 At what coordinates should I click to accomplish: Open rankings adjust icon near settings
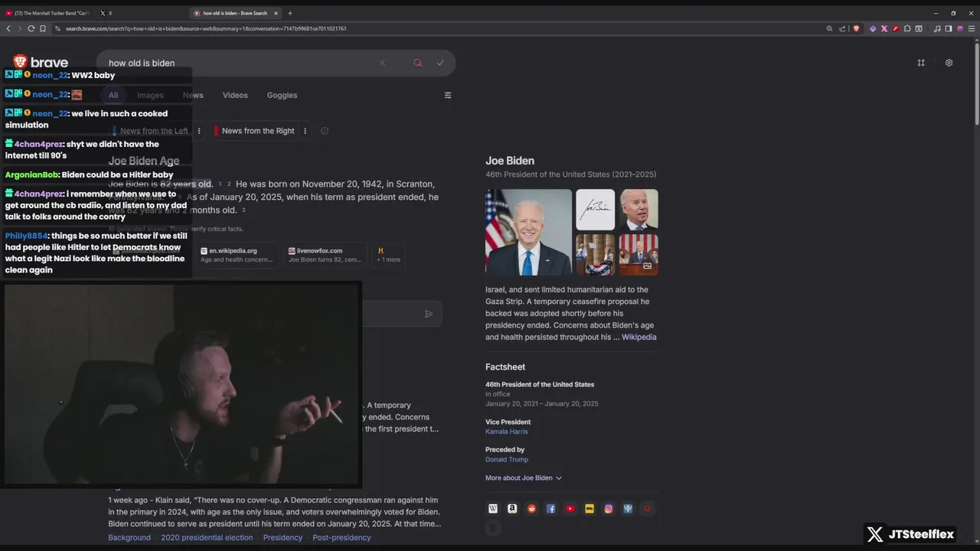pos(921,63)
